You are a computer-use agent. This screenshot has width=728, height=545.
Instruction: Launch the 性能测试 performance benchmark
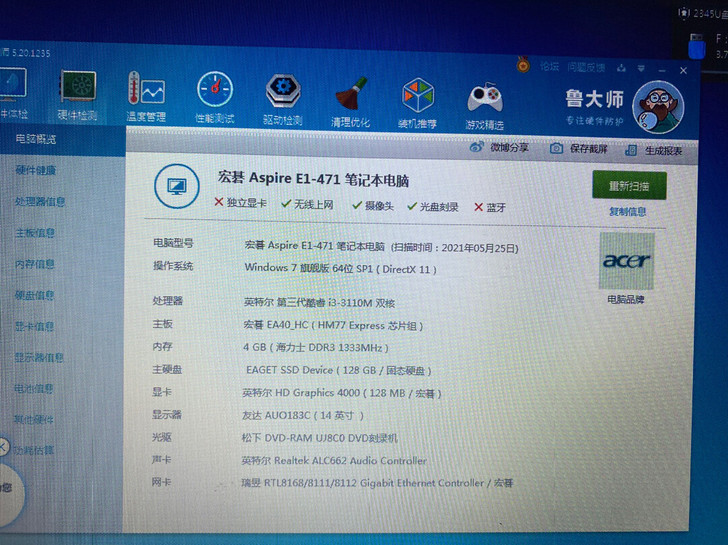point(214,98)
